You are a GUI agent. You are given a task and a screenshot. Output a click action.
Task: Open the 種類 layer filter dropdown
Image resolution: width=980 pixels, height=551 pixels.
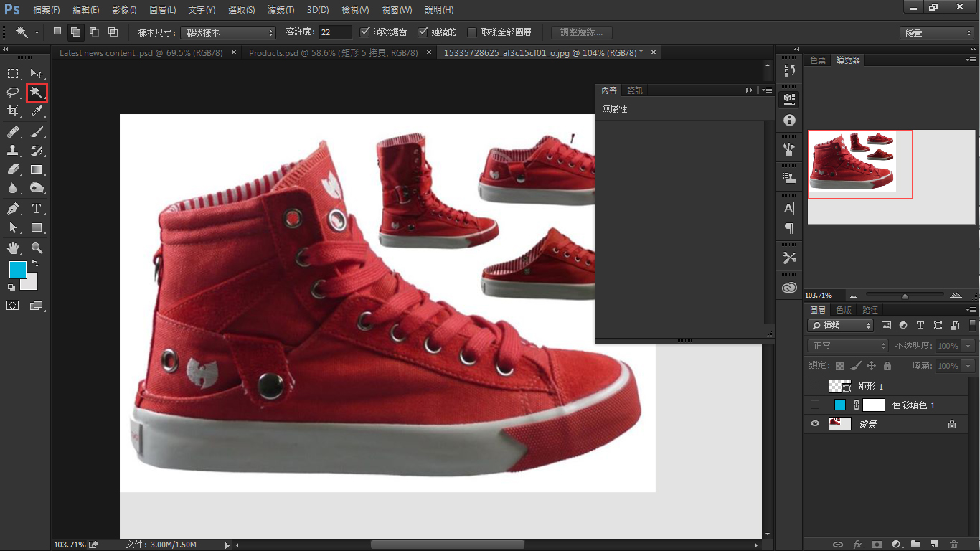[840, 326]
